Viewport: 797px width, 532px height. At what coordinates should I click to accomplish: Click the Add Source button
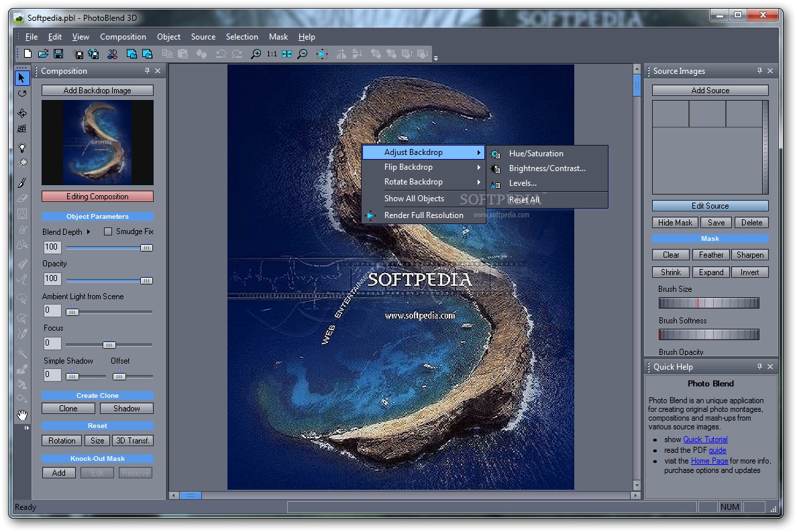point(710,91)
